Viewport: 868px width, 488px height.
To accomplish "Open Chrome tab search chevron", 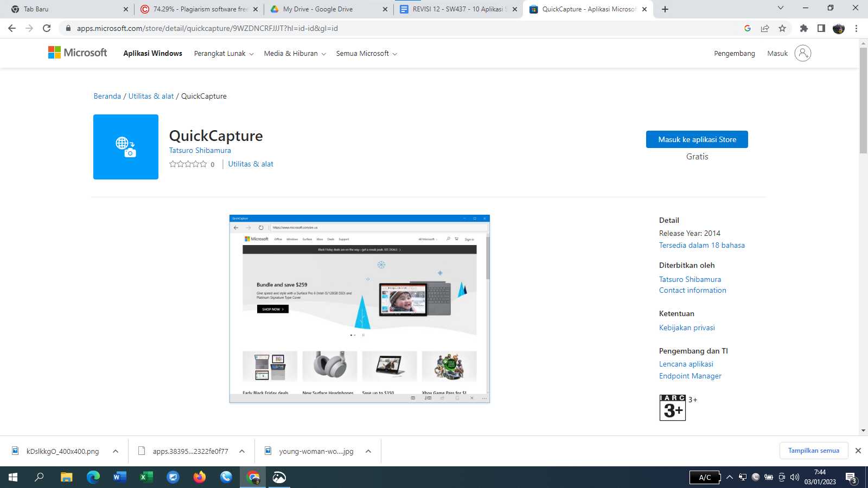I will 781,8.
